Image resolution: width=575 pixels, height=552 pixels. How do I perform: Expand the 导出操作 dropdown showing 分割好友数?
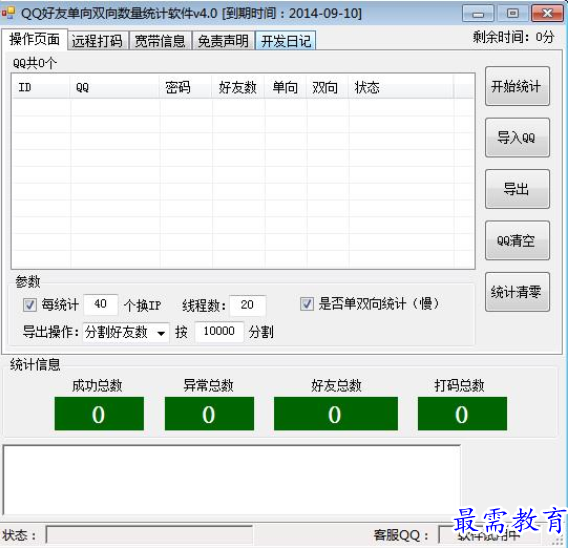coord(126,333)
